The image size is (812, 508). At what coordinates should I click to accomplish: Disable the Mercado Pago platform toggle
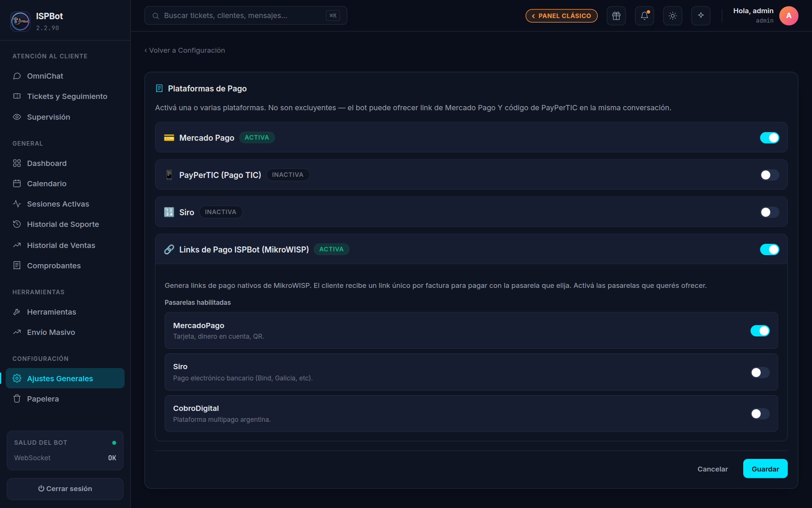[770, 138]
